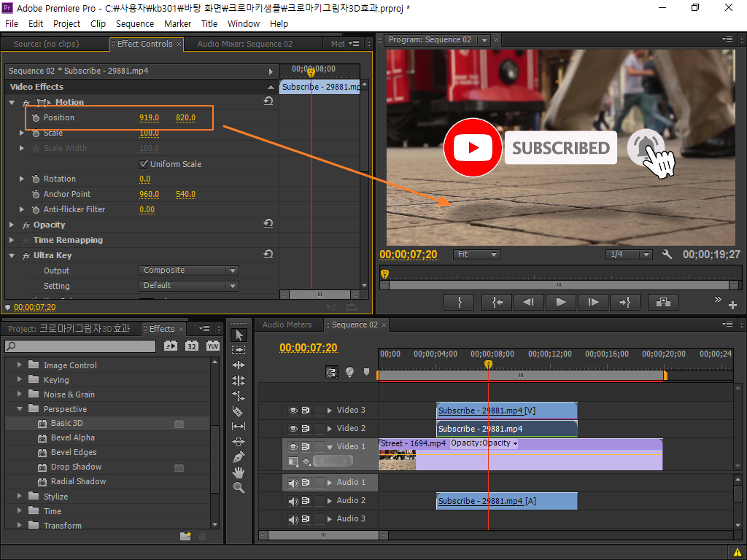Create new custom bin in Effects

click(x=185, y=536)
